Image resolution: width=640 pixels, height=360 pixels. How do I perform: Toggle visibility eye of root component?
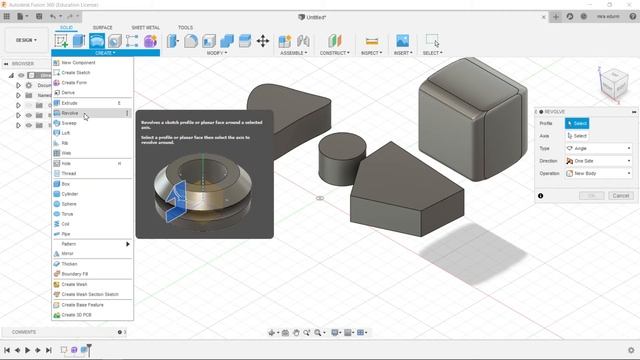pos(21,76)
